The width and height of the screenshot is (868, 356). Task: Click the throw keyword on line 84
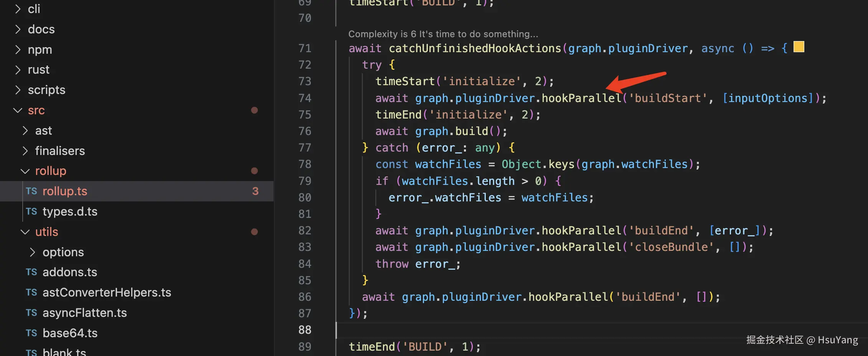point(392,264)
